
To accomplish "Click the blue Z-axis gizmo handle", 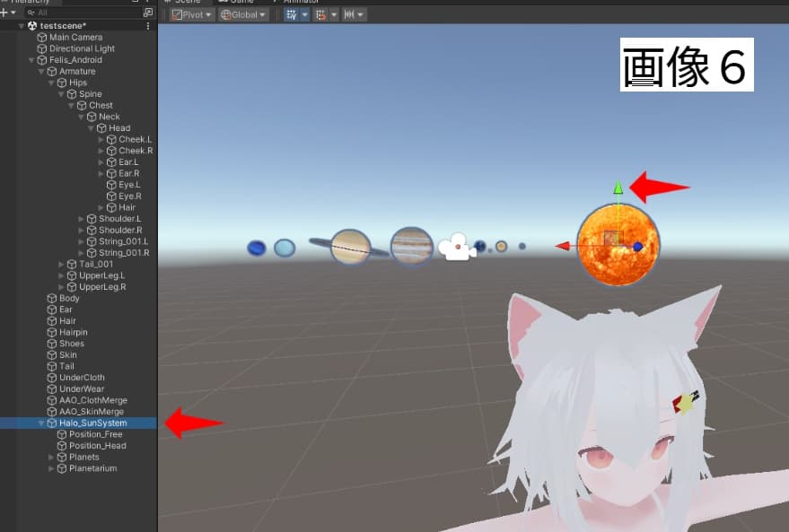I will [637, 247].
